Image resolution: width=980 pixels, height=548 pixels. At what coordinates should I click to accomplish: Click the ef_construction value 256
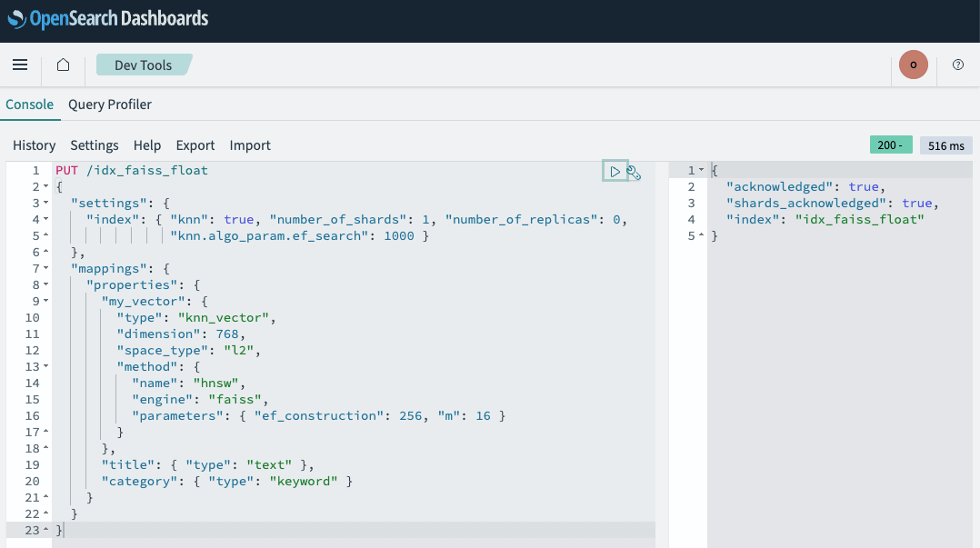click(411, 415)
